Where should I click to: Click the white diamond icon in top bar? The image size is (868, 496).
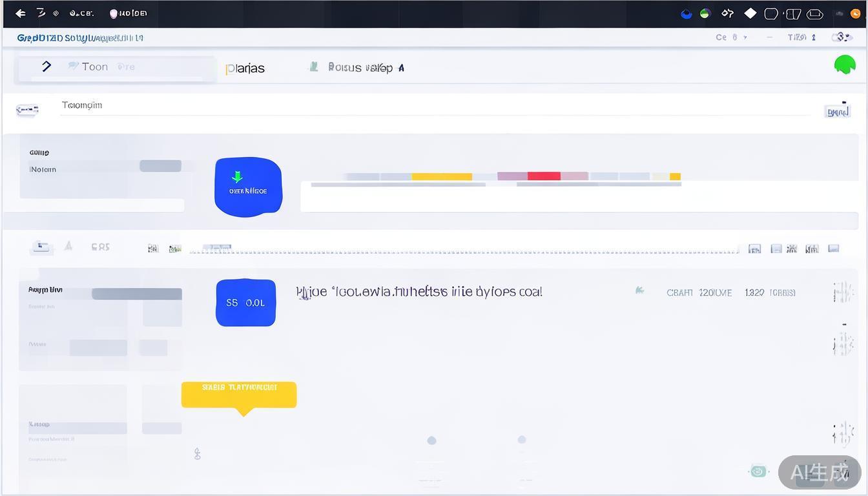[750, 13]
